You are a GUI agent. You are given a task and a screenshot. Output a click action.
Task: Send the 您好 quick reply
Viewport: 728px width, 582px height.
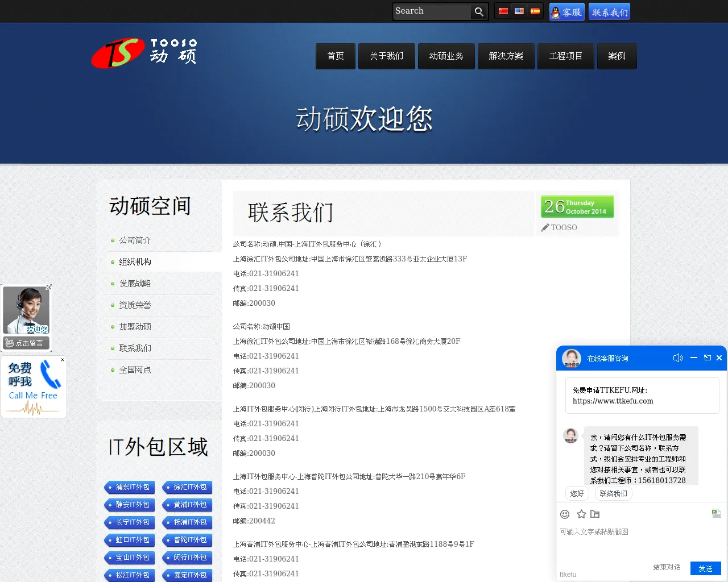(576, 493)
